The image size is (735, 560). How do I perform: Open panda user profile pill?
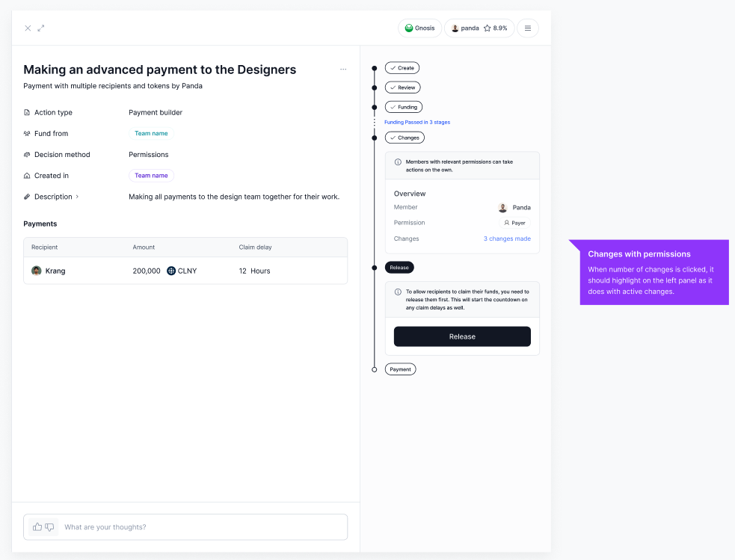[479, 28]
